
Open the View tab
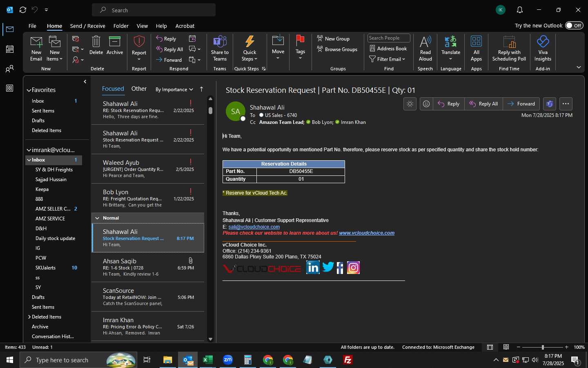tap(142, 26)
